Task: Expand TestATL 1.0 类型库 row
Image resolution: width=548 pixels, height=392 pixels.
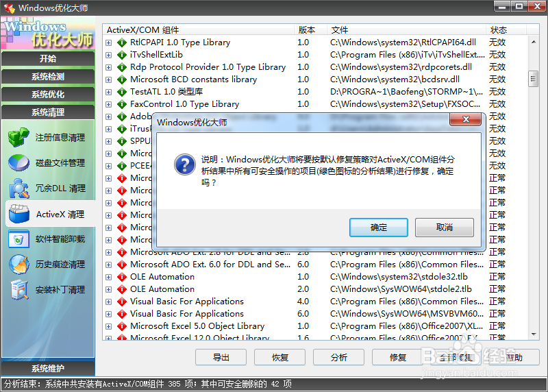Action: tap(109, 92)
